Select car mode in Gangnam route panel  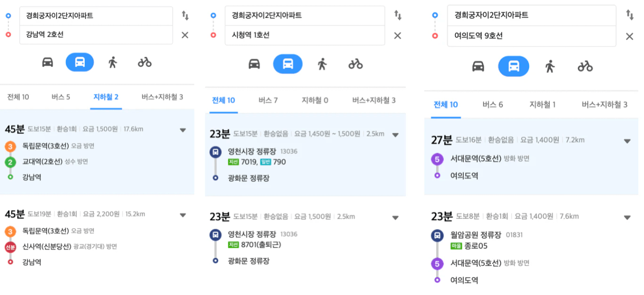pos(48,62)
